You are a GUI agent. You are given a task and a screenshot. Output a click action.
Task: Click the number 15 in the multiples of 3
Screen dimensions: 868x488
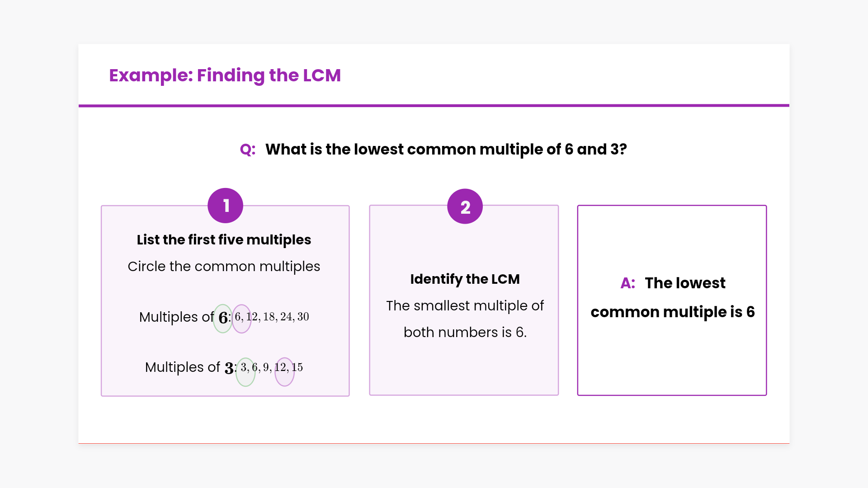[297, 367]
